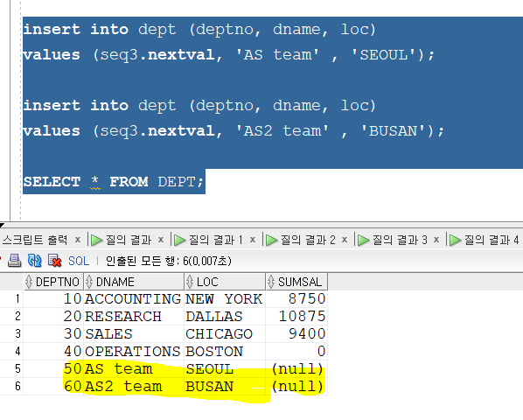Sort by the LOC column header
This screenshot has height=420, width=523.
coord(225,282)
